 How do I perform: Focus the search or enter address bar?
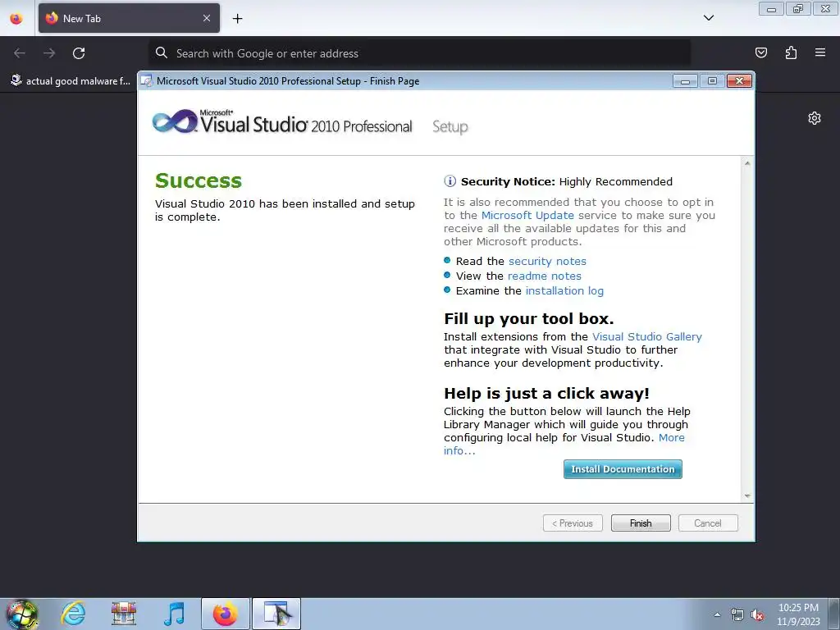419,53
